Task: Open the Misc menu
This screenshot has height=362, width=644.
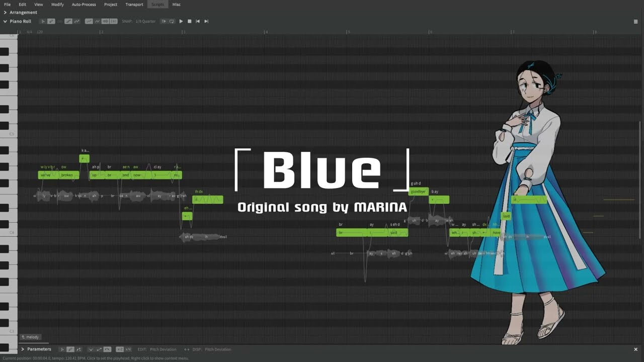Action: click(x=177, y=5)
